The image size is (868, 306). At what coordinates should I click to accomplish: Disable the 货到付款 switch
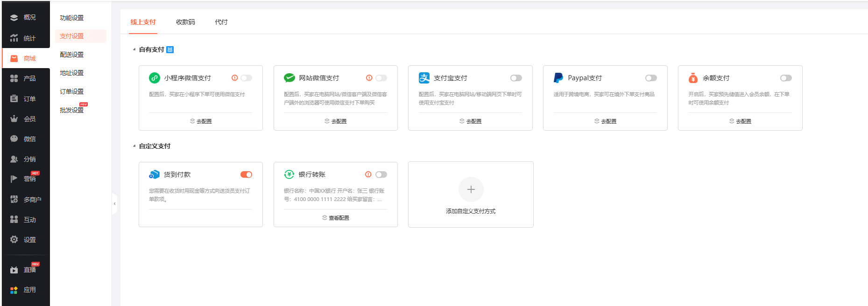tap(247, 174)
